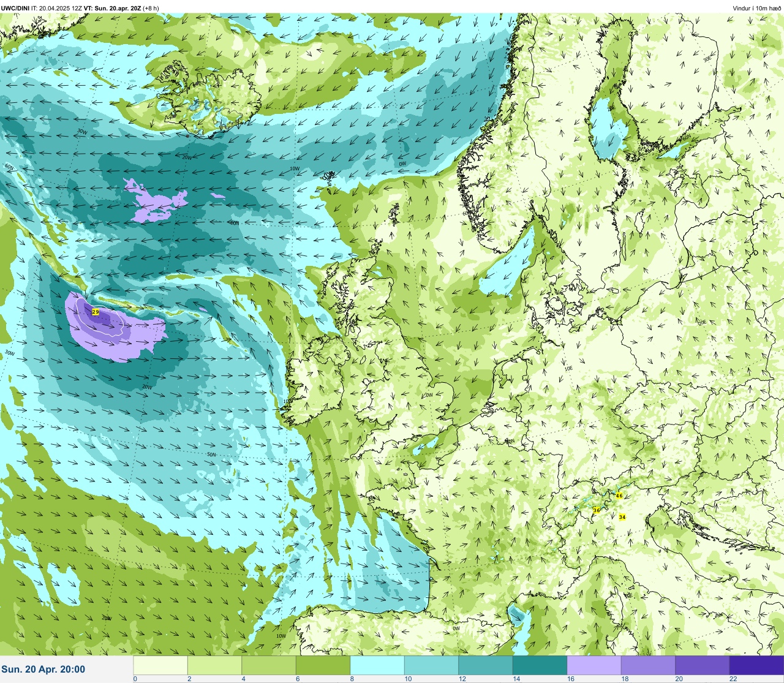Click the light green 2–4 legend swatch
Viewport: 784px width, 683px height.
(x=214, y=665)
